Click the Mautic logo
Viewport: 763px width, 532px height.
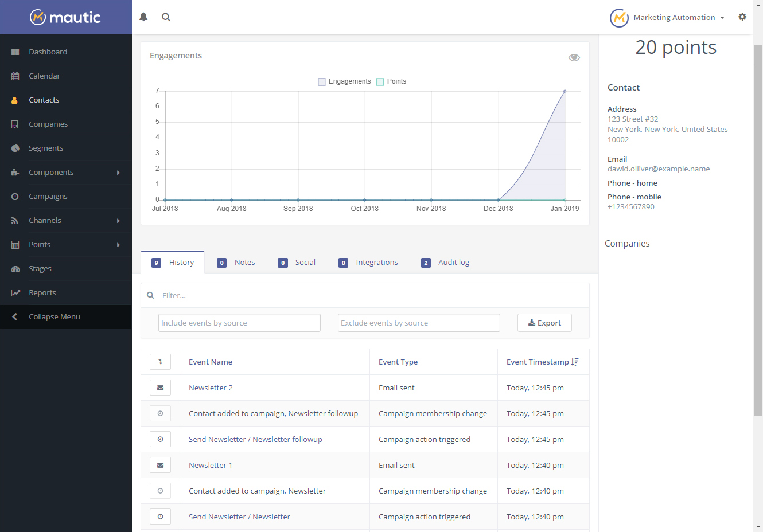coord(65,17)
